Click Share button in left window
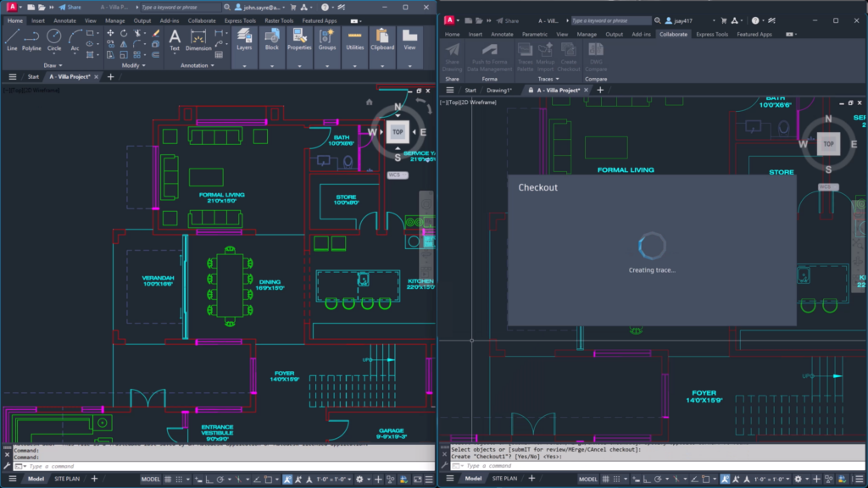 pos(70,7)
